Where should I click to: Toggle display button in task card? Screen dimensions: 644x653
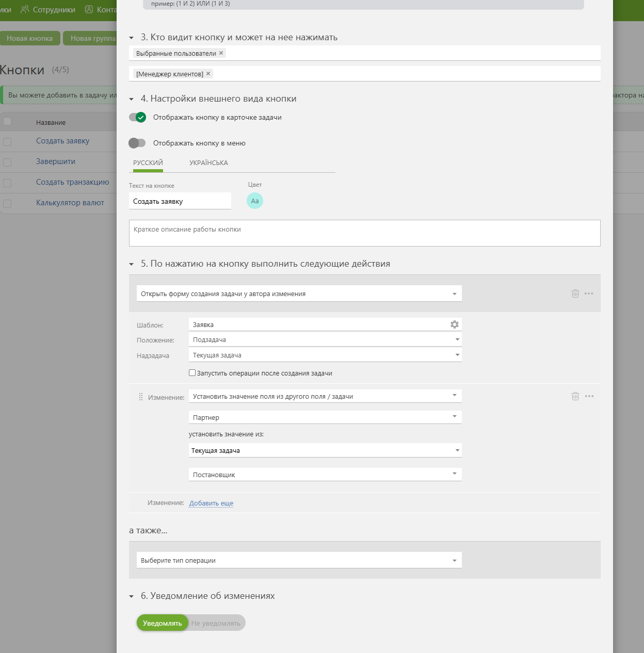tap(138, 118)
